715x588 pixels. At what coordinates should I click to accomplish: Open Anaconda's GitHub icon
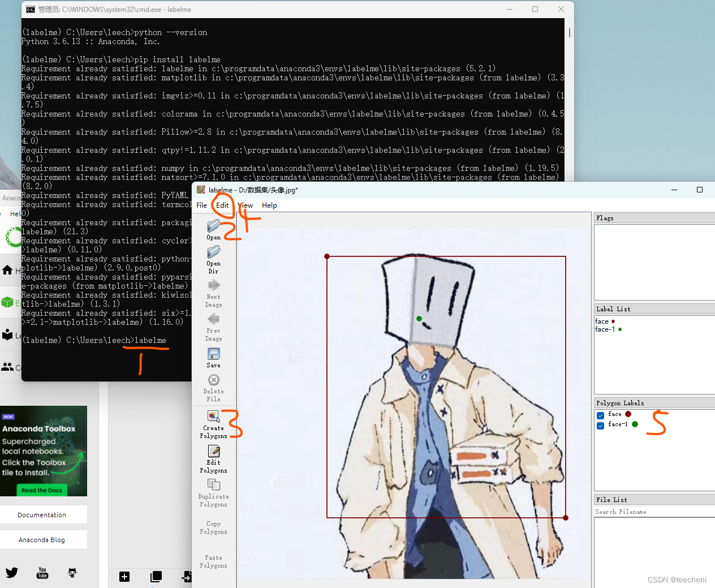(72, 573)
